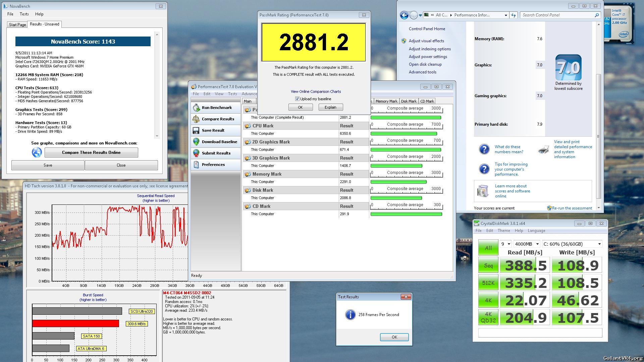Viewport: 644px width, 362px height.
Task: Click the software box icon beside 'Learn more about scores'
Action: click(483, 191)
